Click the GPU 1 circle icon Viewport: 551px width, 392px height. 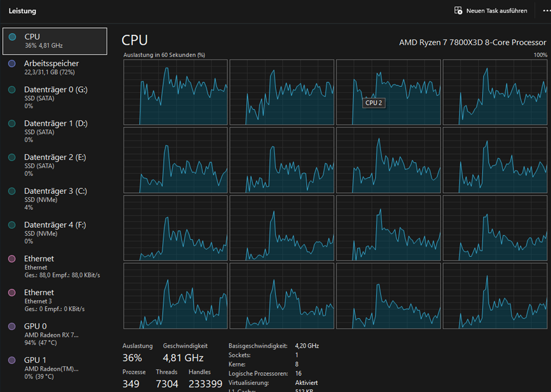[x=12, y=360]
